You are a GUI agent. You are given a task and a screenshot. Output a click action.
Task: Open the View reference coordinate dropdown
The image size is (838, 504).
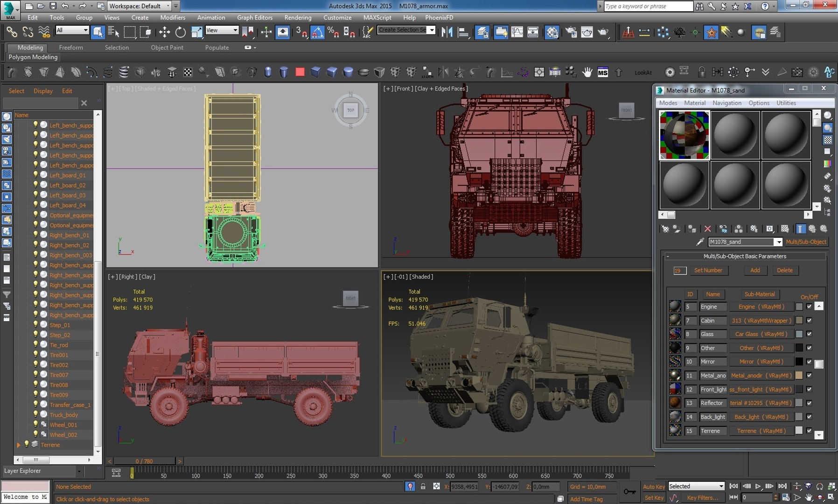[222, 30]
